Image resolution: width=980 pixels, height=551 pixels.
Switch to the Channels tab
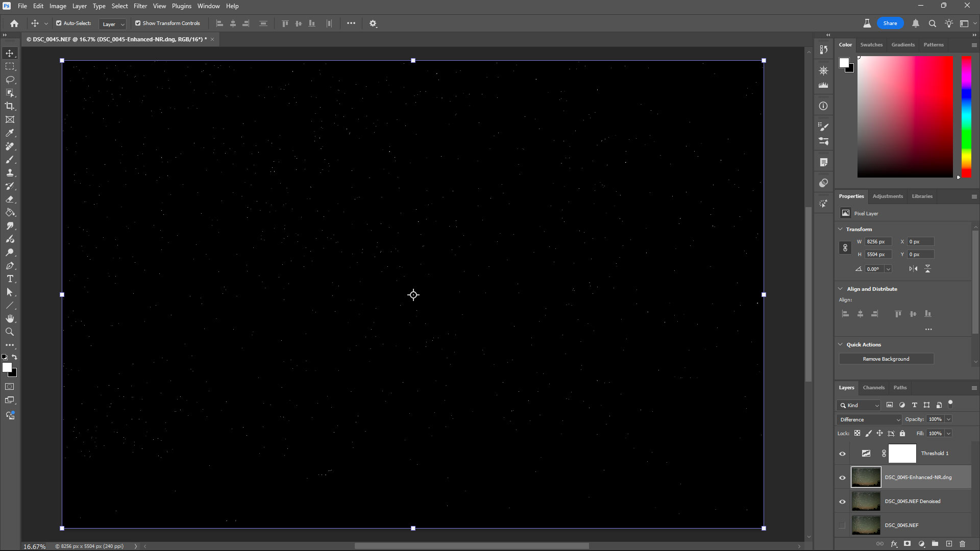[x=873, y=387]
